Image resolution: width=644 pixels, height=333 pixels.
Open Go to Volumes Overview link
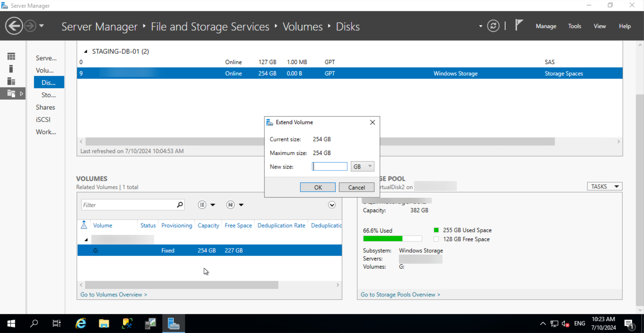114,294
